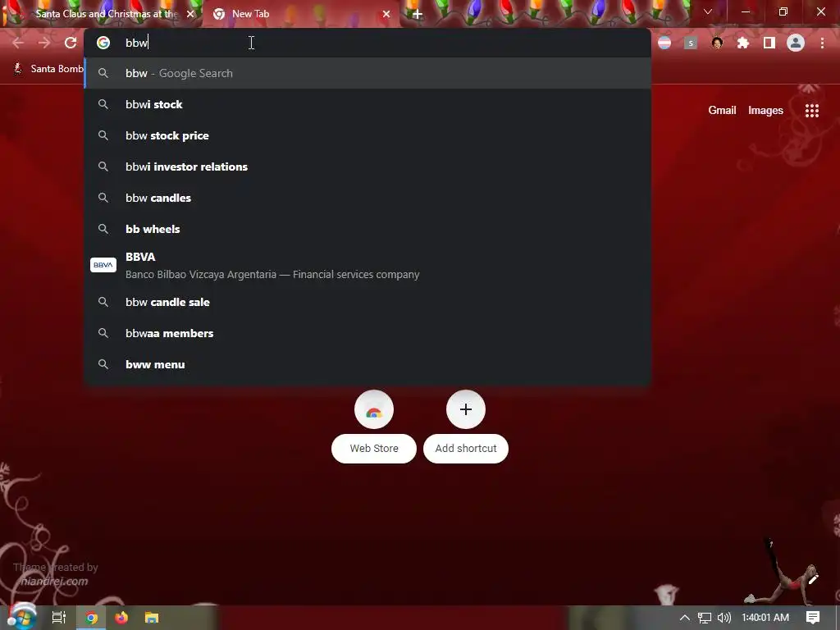Open the profile avatar menu
The image size is (840, 630).
coord(796,43)
